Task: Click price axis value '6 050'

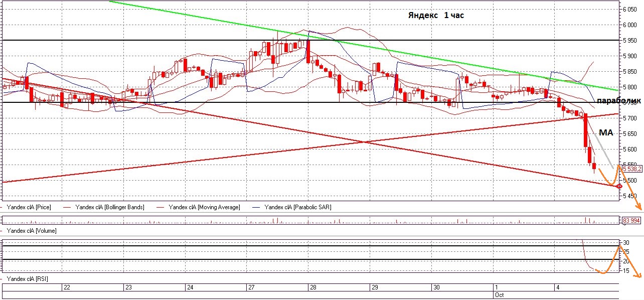Action: pos(630,10)
